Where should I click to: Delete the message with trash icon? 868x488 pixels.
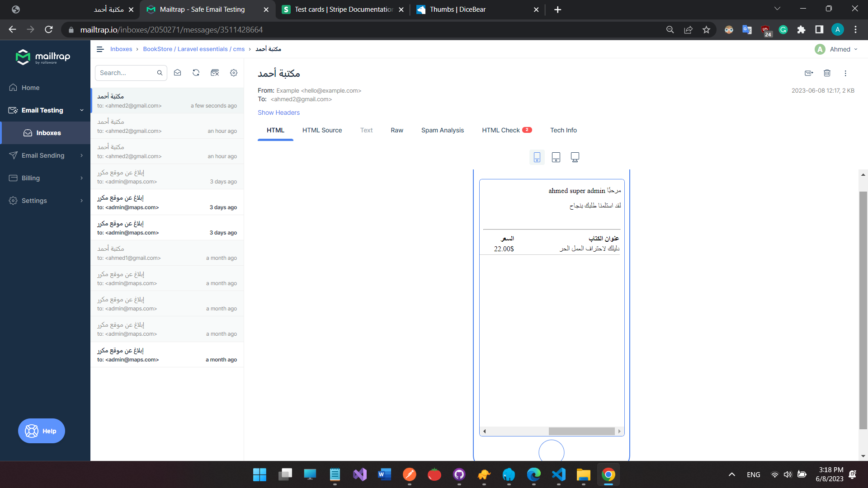click(x=827, y=73)
